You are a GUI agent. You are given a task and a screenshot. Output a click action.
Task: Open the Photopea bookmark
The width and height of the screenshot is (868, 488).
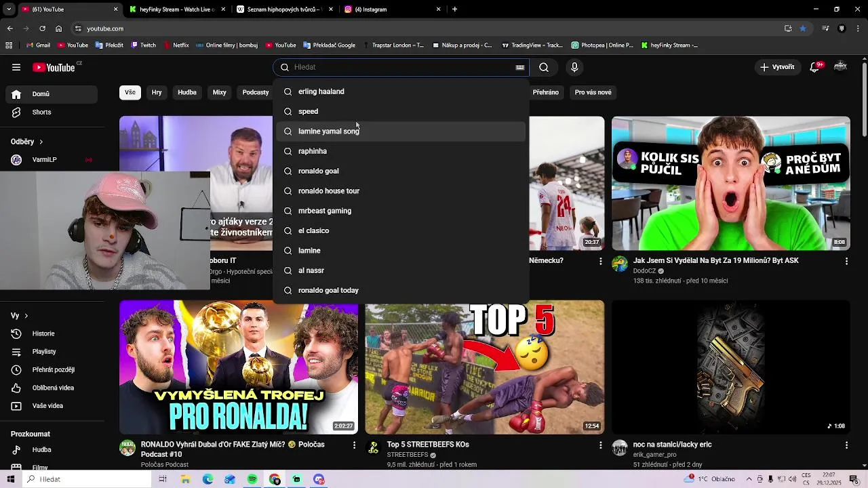coord(602,45)
